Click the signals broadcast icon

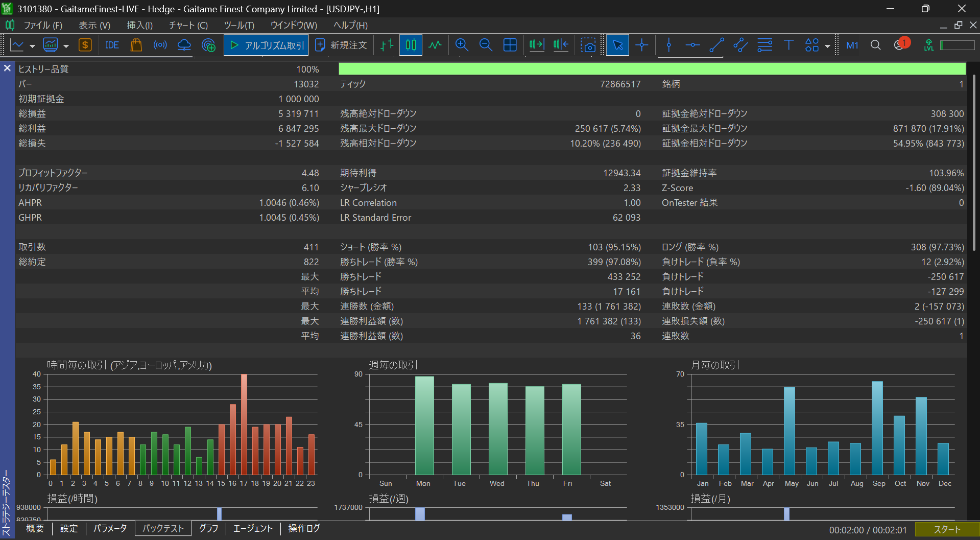point(160,45)
